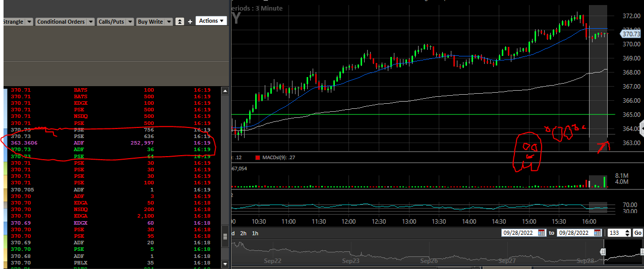This screenshot has height=269, width=644.
Task: Click the up arrow of the 133 stepper
Action: click(628, 231)
